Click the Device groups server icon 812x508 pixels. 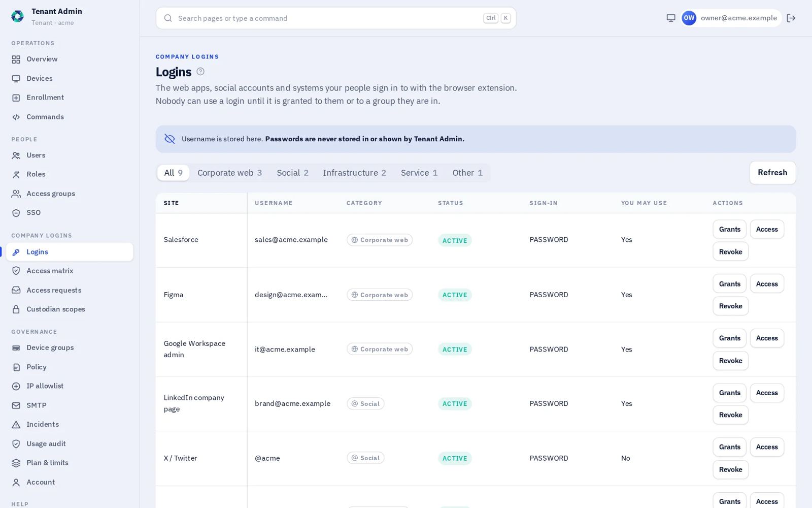(x=16, y=348)
